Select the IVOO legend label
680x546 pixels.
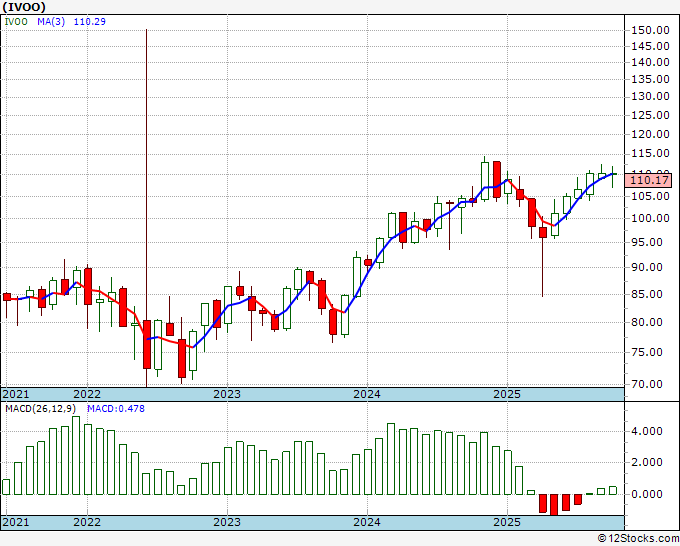tap(16, 22)
